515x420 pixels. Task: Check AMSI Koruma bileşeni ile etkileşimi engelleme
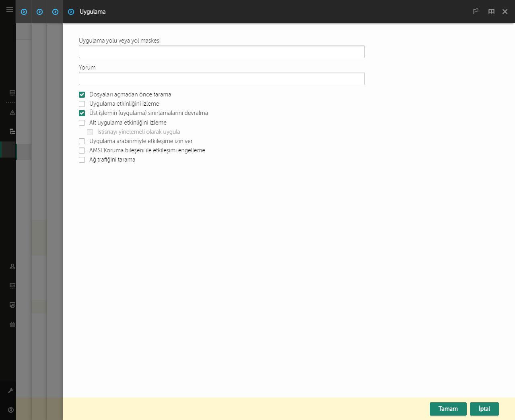pos(82,150)
